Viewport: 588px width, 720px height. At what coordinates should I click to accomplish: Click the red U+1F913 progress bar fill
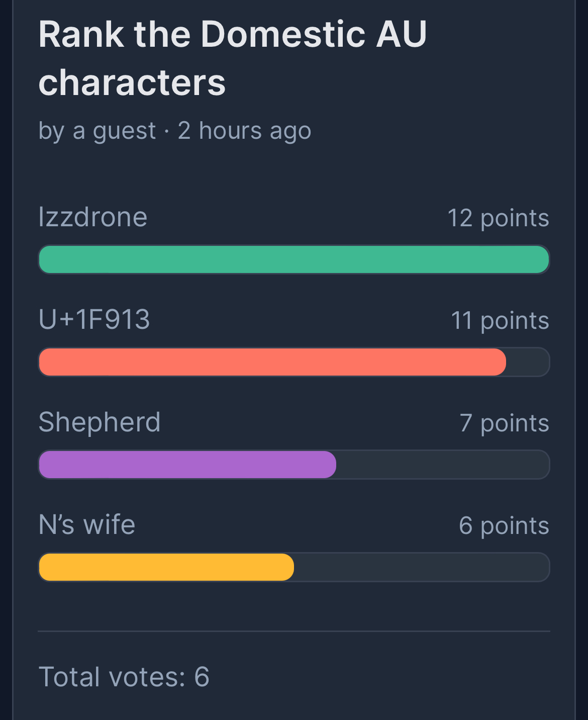tap(271, 362)
